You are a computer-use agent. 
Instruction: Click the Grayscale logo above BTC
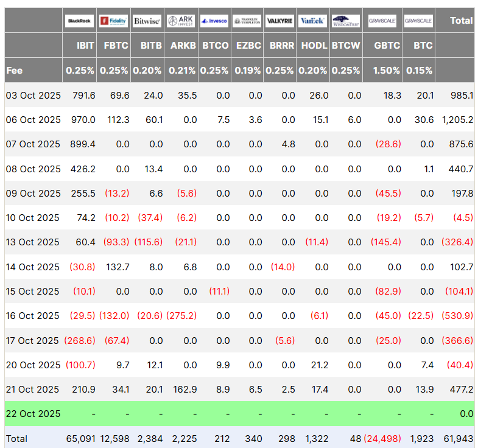pyautogui.click(x=418, y=21)
